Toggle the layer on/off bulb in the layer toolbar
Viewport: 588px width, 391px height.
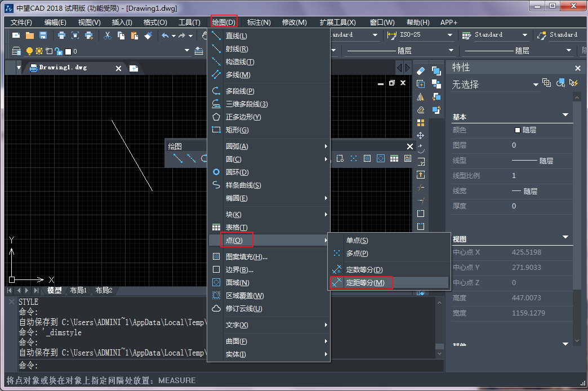click(29, 50)
